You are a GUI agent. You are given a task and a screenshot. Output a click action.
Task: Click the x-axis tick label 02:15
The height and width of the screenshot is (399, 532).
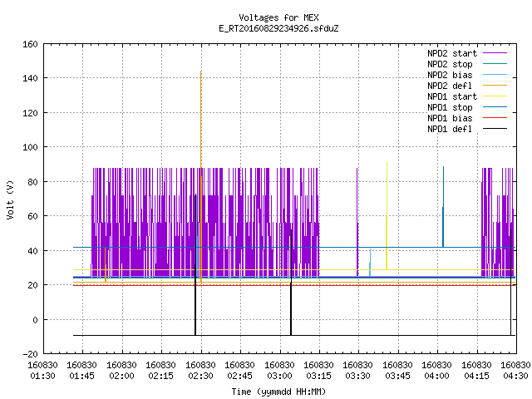[160, 376]
